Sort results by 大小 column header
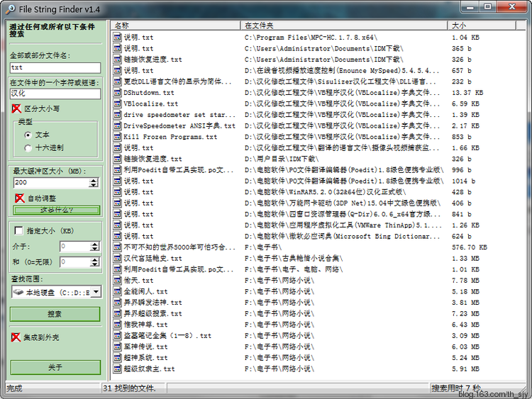This screenshot has width=532, height=399. pos(482,26)
